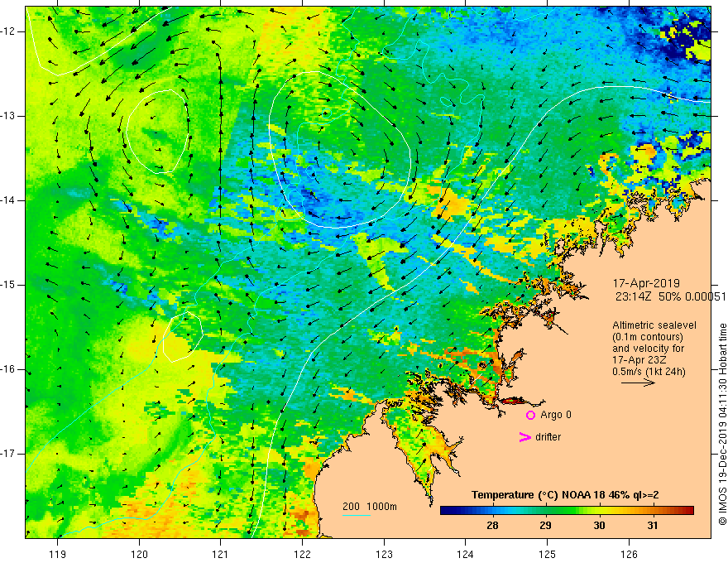Click the 'and velocity for' caption line
Screen dimensions: 728x563
(x=648, y=349)
